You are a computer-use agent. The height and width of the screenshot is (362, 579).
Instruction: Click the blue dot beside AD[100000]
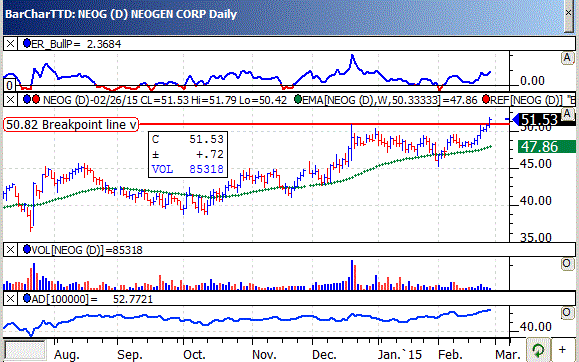[x=27, y=298]
